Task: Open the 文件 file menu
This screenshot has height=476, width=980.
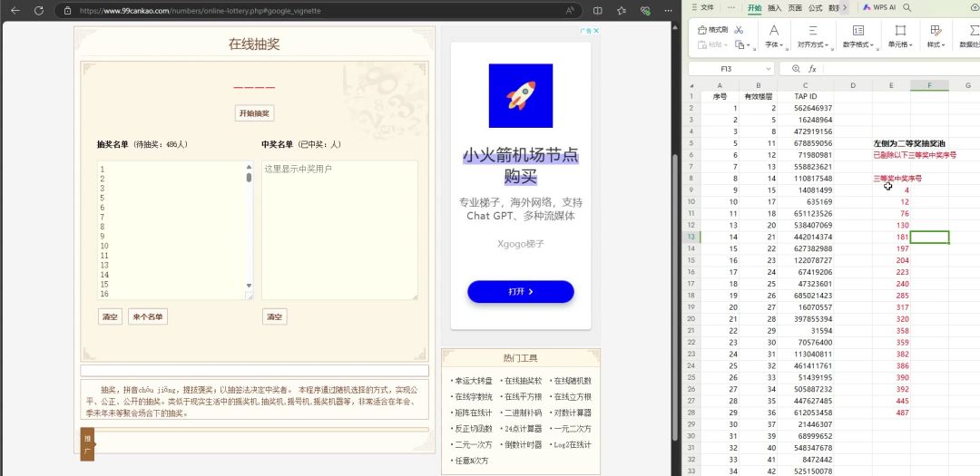Action: [707, 7]
